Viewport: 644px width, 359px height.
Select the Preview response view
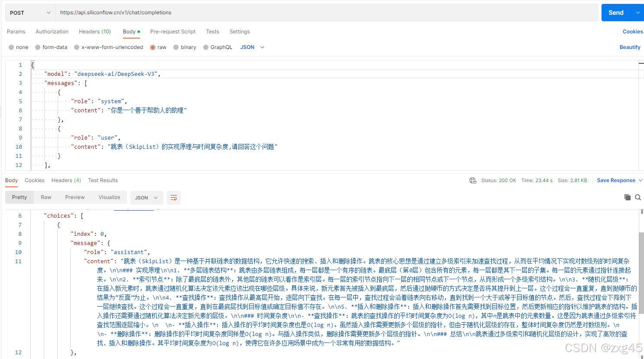coord(75,197)
